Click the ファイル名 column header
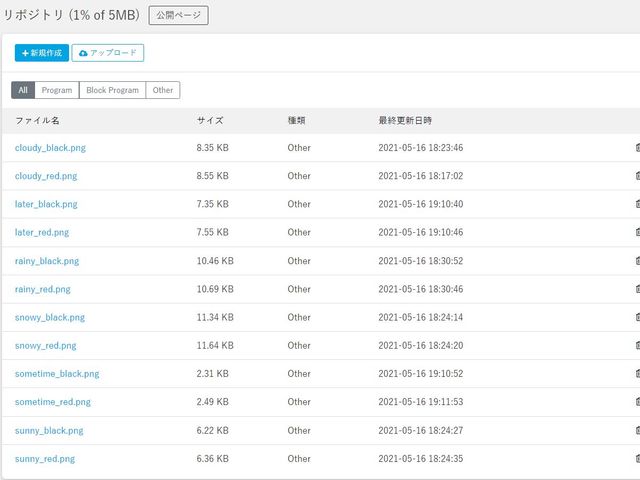Screen dimensions: 640x480 pos(37,120)
